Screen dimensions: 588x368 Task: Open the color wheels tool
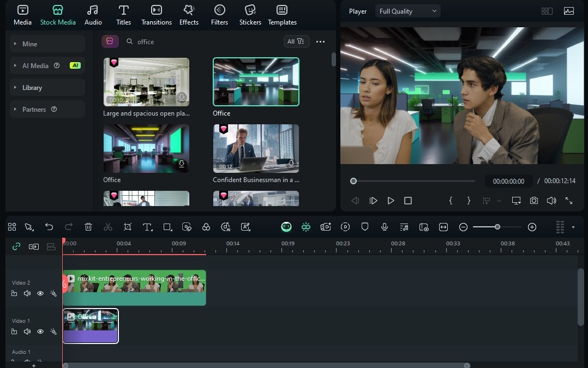point(206,227)
